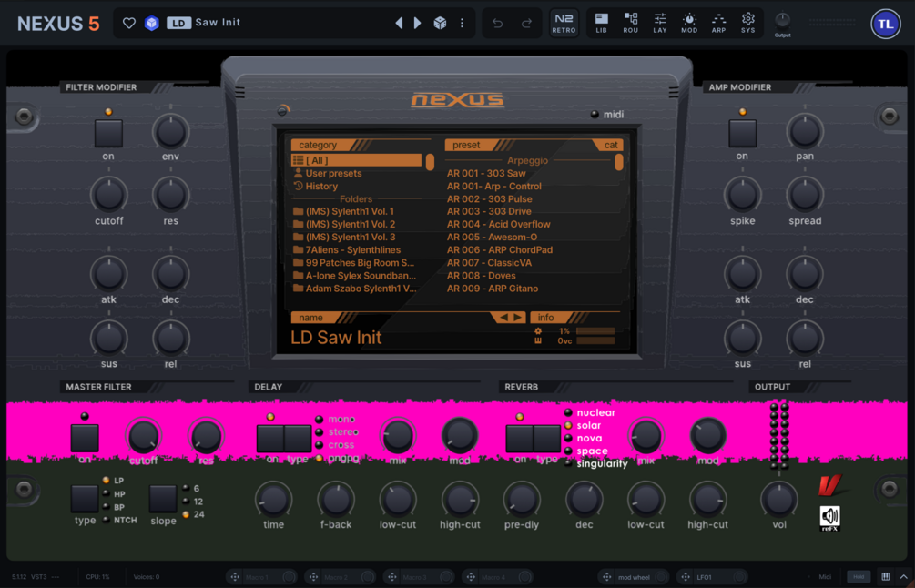
Task: Select preset AR 001 - 303 Saw
Action: pyautogui.click(x=486, y=173)
